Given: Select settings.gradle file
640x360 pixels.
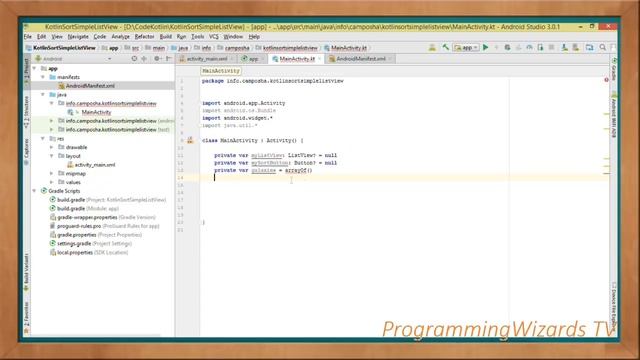Looking at the screenshot, I should (x=94, y=244).
